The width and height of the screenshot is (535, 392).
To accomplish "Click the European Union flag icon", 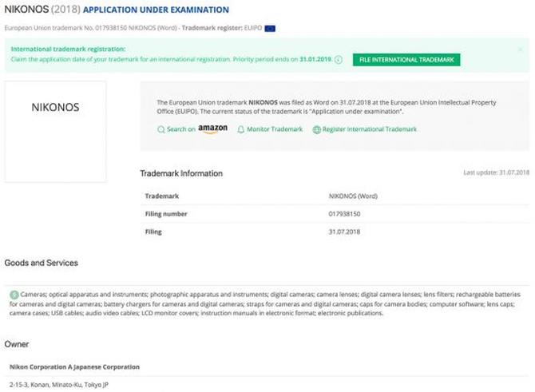I will click(270, 29).
